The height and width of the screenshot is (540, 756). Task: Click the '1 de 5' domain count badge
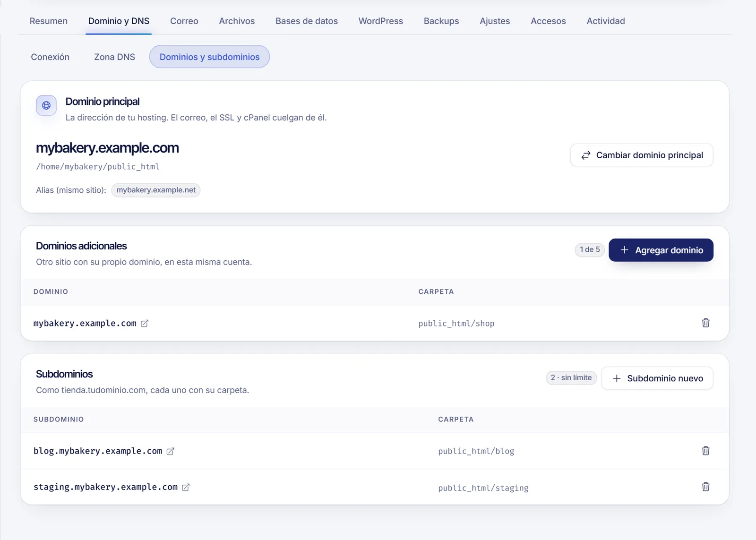coord(590,249)
